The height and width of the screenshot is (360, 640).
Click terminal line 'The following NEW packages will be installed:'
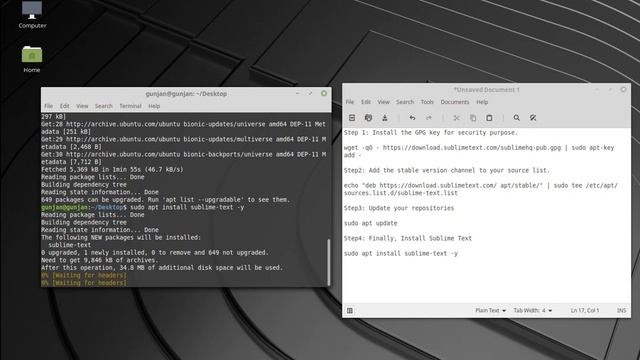coord(121,238)
